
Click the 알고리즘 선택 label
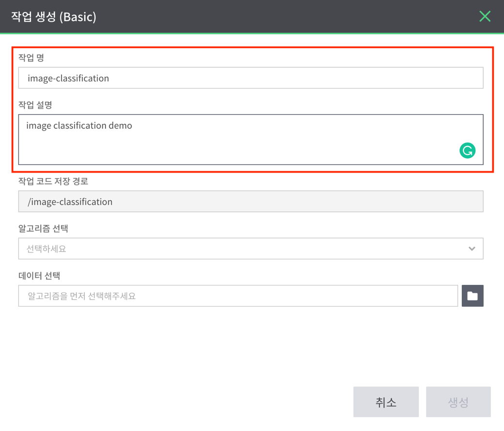pyautogui.click(x=44, y=228)
